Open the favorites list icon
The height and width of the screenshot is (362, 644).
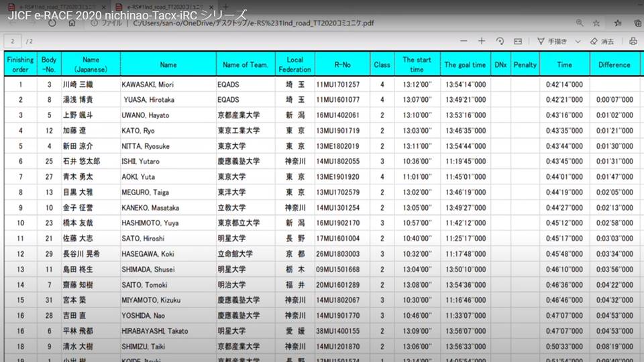[x=617, y=23]
